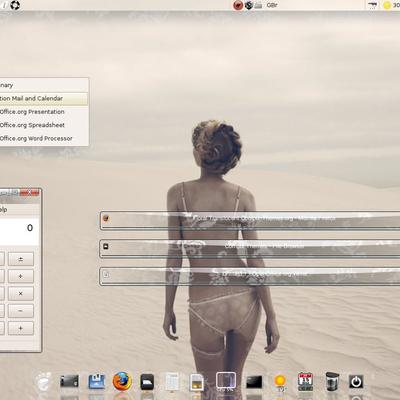The width and height of the screenshot is (400, 400).
Task: Select the second window bar with black icon
Action: click(x=250, y=248)
